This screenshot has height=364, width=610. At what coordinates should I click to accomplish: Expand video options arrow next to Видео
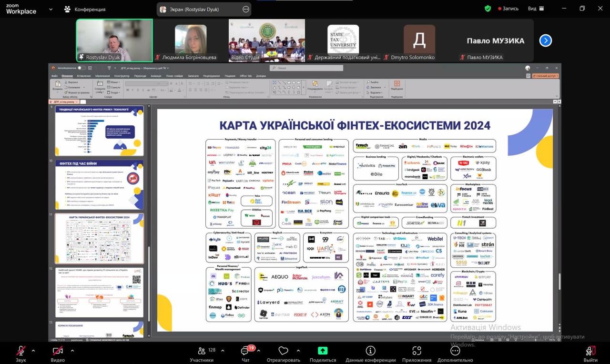coord(72,351)
